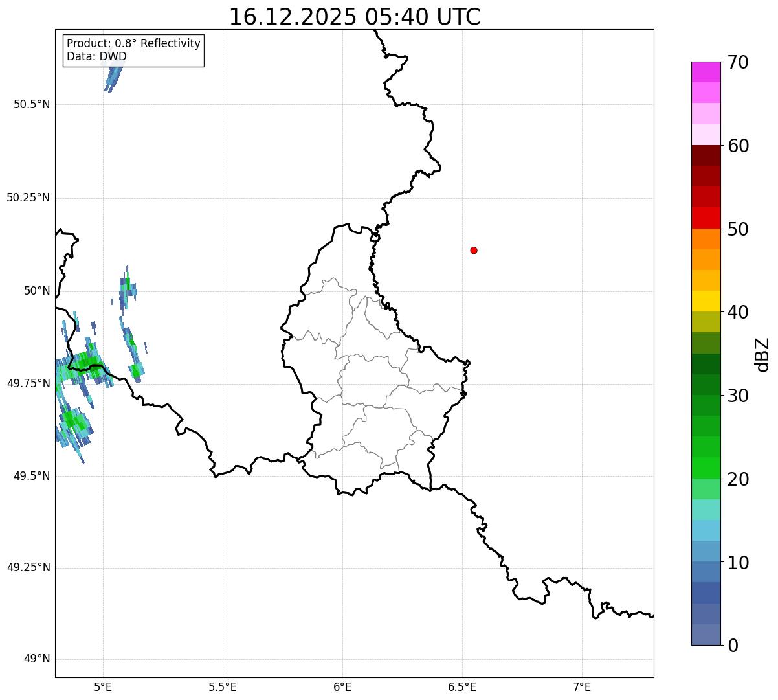Click the colorbar tick label 10
Screen dimensions: 778x700
(738, 563)
